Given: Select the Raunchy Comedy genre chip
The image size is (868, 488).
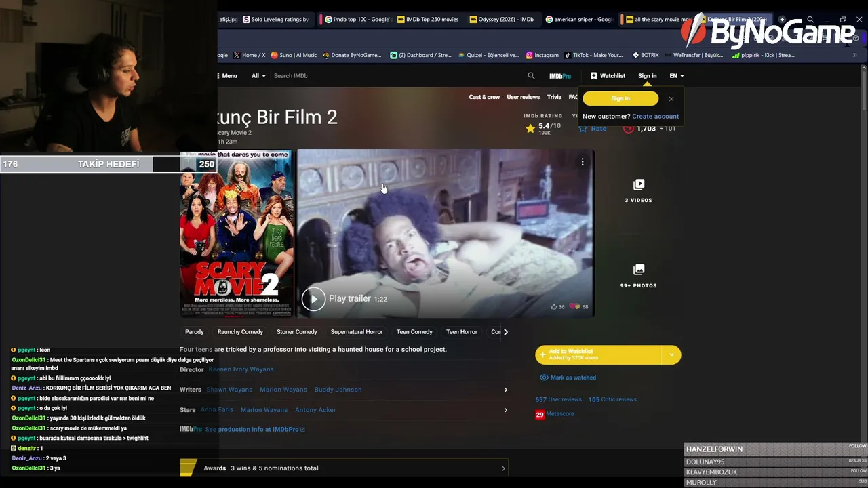Looking at the screenshot, I should (240, 332).
